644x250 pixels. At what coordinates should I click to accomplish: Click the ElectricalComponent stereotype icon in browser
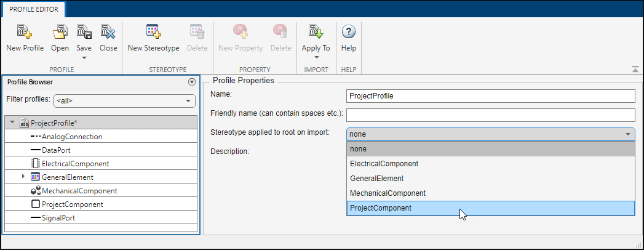coord(35,164)
